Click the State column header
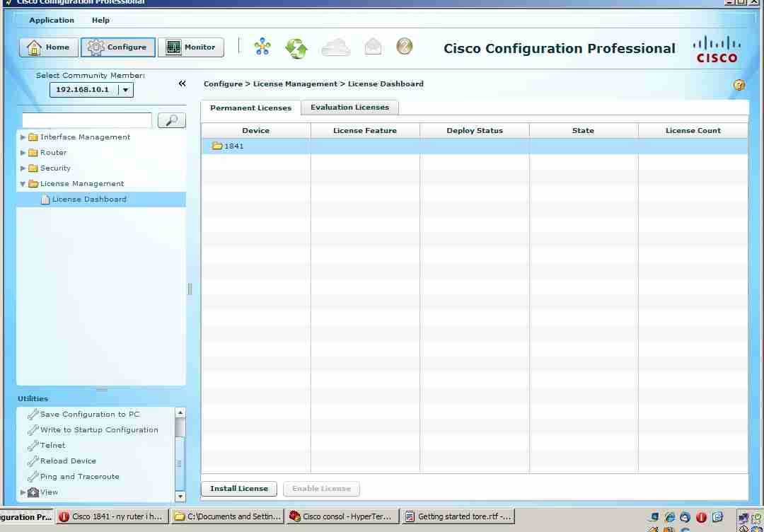The image size is (764, 532). pos(583,131)
